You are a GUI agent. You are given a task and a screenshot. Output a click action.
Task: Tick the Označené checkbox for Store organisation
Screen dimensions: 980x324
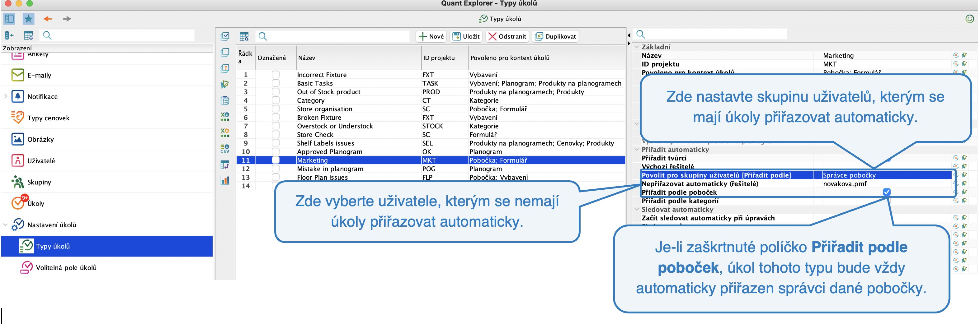(x=276, y=109)
